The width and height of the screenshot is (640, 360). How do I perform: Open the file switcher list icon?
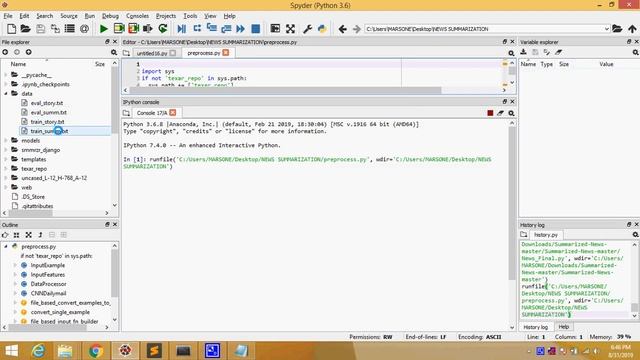[70, 29]
